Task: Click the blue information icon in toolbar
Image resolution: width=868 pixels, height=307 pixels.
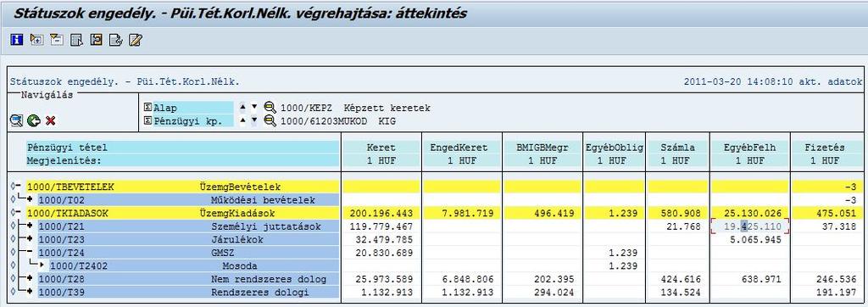Action: coord(17,40)
